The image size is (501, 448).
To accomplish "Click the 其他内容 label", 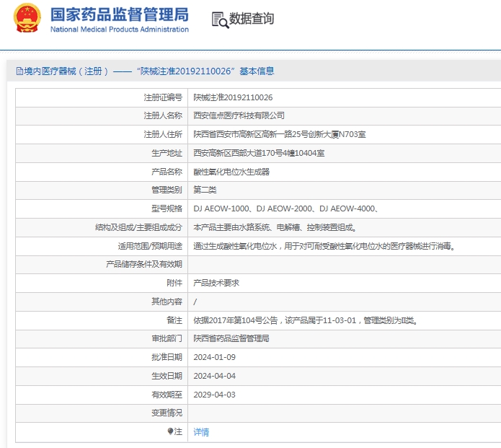I will (x=167, y=302).
